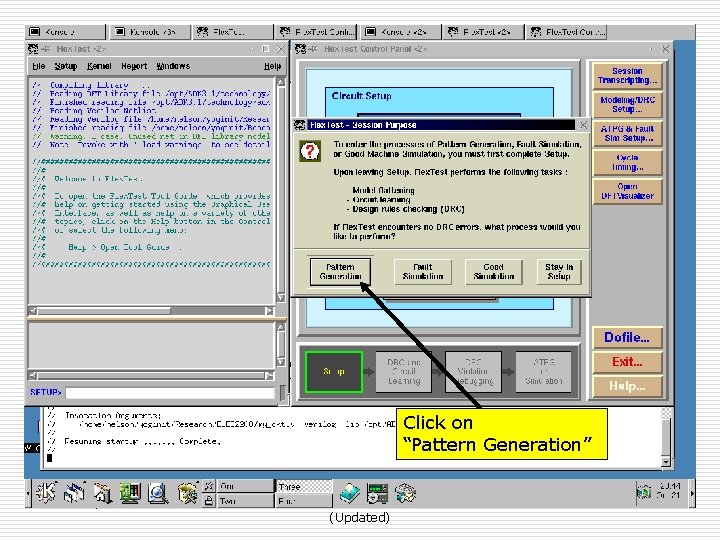
Task: Open window menu icon of FlexTest Control Panel <2>
Action: coord(300,49)
